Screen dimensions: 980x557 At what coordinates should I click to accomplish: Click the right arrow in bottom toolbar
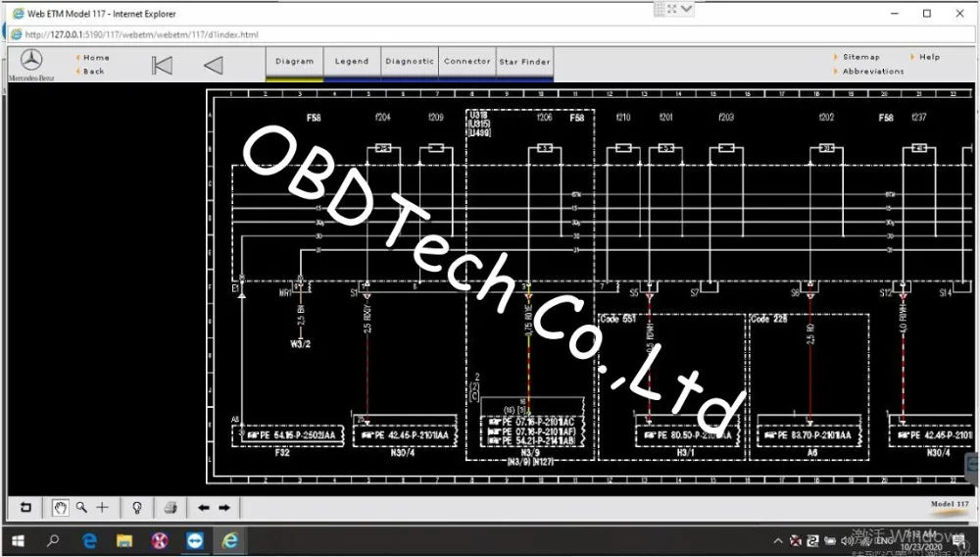tap(224, 508)
